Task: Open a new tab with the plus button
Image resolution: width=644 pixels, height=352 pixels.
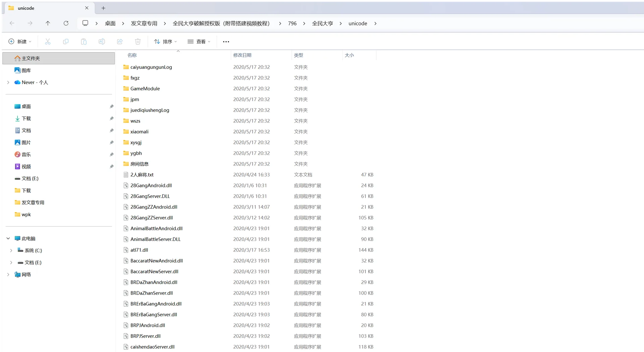Action: click(103, 8)
